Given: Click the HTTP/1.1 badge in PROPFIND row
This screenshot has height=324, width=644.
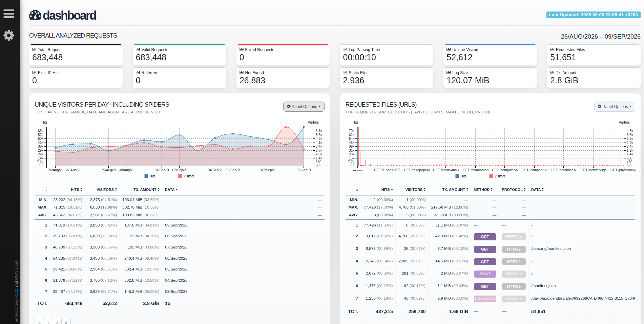Looking at the screenshot, I should pyautogui.click(x=514, y=299).
